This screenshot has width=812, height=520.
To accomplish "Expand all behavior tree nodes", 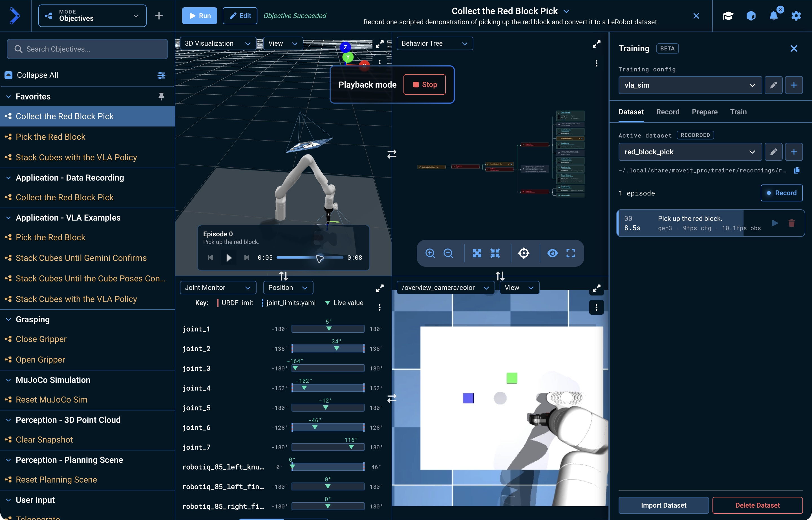I will [x=477, y=253].
